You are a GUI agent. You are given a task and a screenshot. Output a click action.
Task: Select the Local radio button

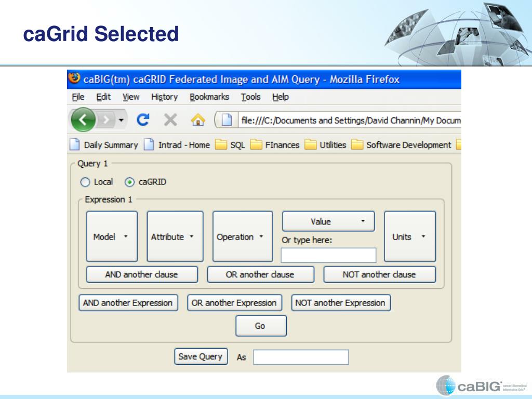[x=85, y=182]
